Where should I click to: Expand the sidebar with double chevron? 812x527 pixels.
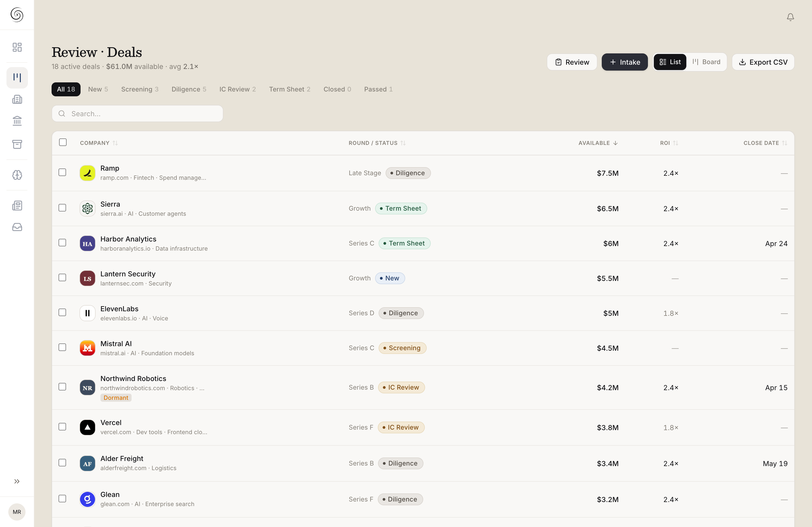pyautogui.click(x=17, y=481)
